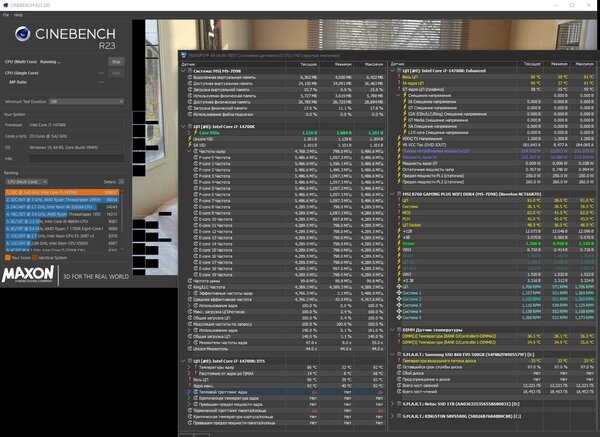Collapse the i7-14700K Enhanced sensor group
The width and height of the screenshot is (600, 437).
(392, 71)
